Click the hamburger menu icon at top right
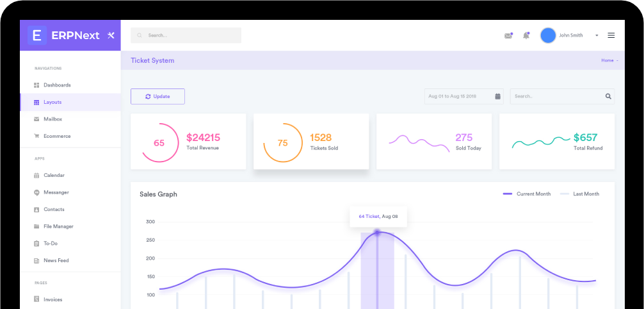 [x=611, y=35]
